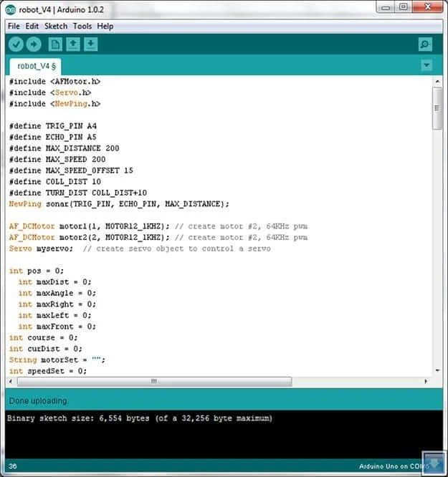Select the robot_V4 sketch tab
This screenshot has width=448, height=477.
click(36, 67)
